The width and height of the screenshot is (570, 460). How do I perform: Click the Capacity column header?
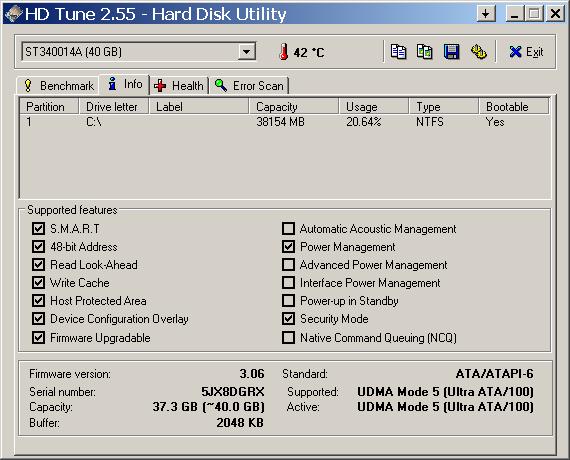(x=294, y=107)
